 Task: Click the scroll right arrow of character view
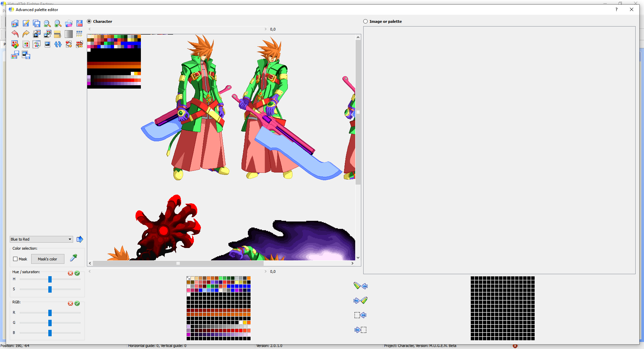353,263
